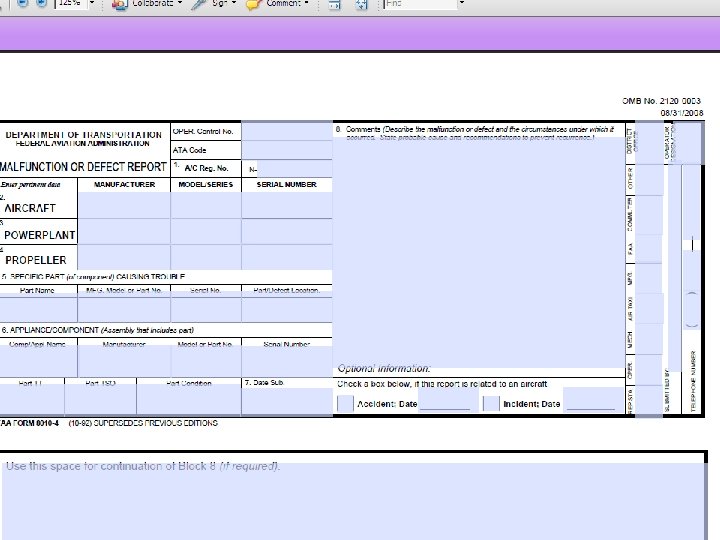Click the Part Condition field
This screenshot has width=720, height=540.
189,400
